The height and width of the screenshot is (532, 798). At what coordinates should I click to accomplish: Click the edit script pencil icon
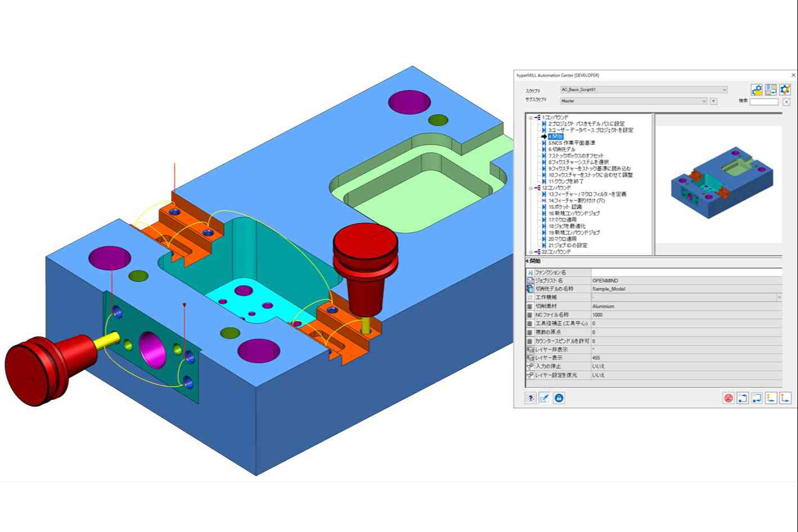544,398
